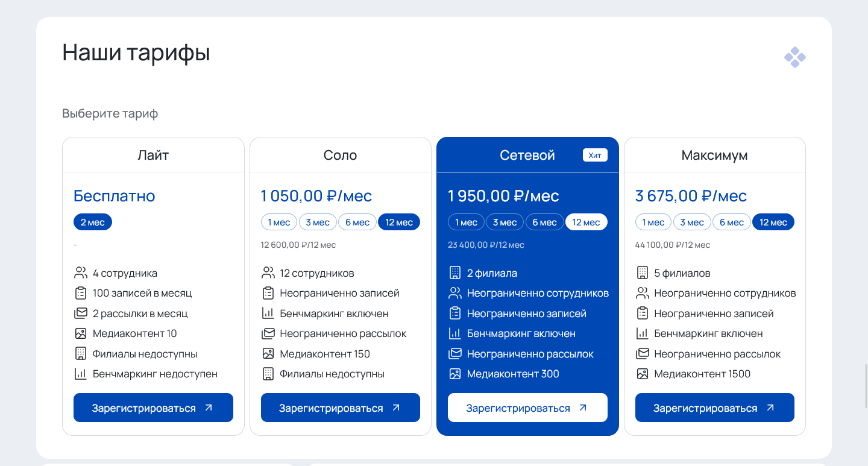Click the employees icon in Лайт plan
868x466 pixels.
point(81,273)
